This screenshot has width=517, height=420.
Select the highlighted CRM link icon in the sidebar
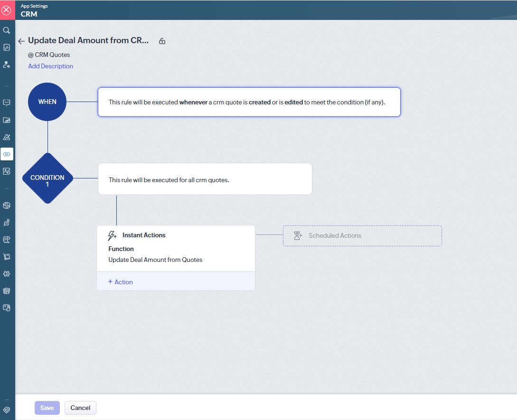coord(7,154)
